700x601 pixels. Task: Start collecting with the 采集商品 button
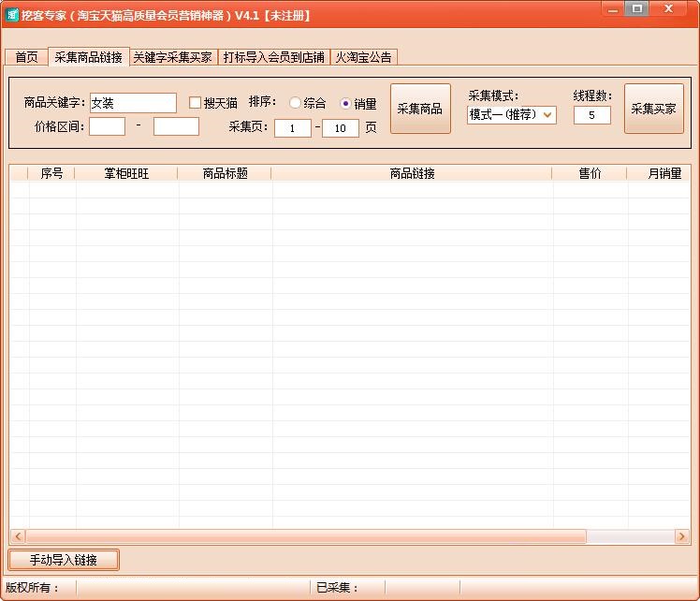pos(420,109)
